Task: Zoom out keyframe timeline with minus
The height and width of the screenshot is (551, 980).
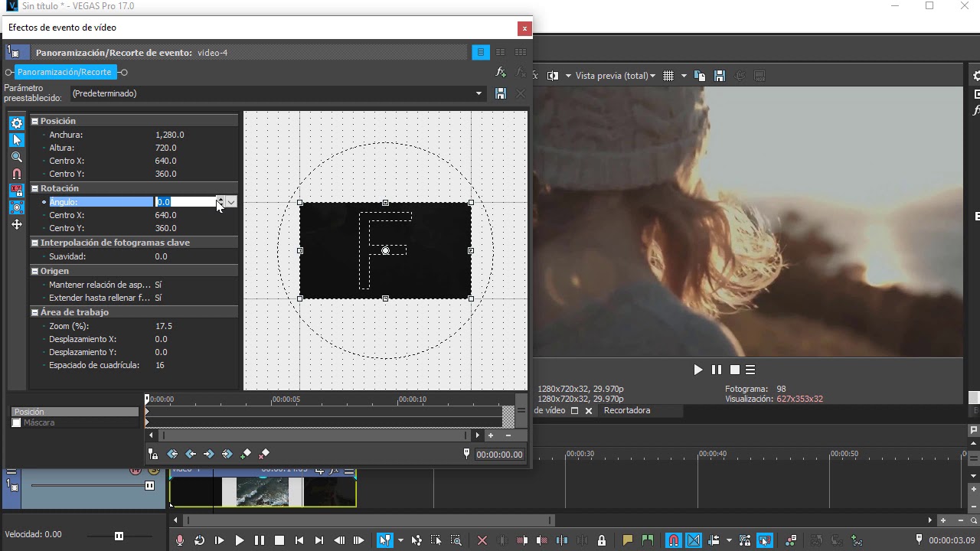Action: [x=508, y=435]
